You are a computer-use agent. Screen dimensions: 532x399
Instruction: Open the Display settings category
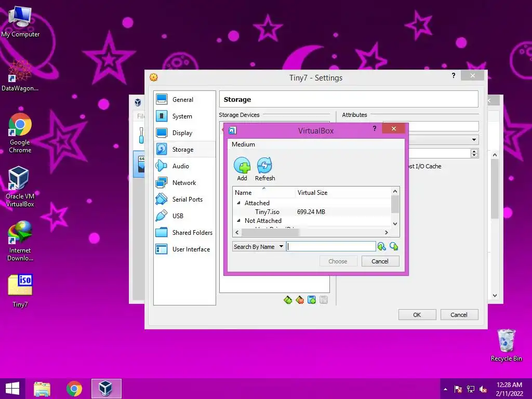tap(184, 132)
